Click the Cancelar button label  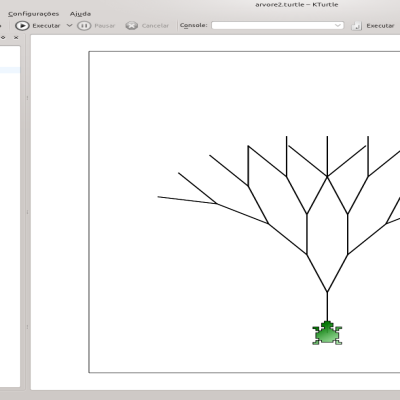[x=155, y=26]
